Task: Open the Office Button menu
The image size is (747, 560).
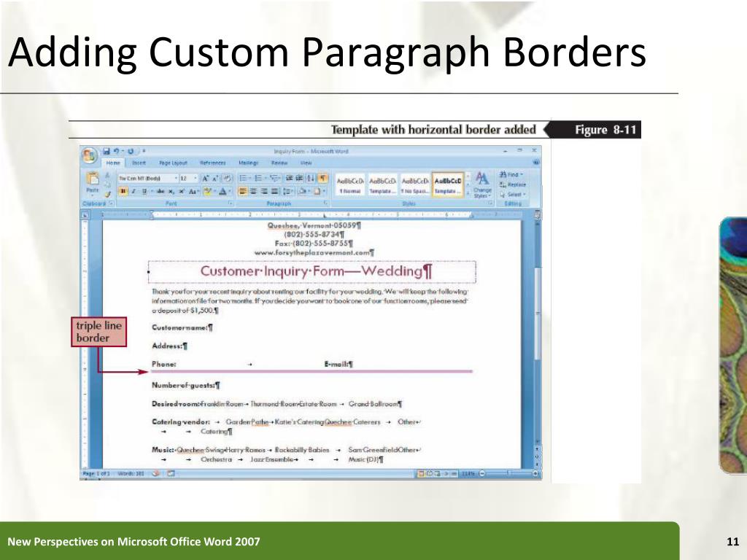Action: pos(90,155)
